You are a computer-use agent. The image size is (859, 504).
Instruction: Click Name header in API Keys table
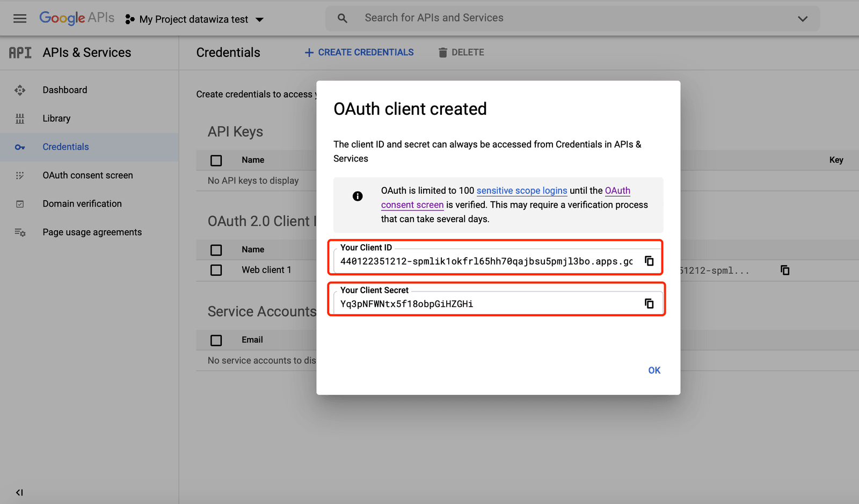click(253, 160)
